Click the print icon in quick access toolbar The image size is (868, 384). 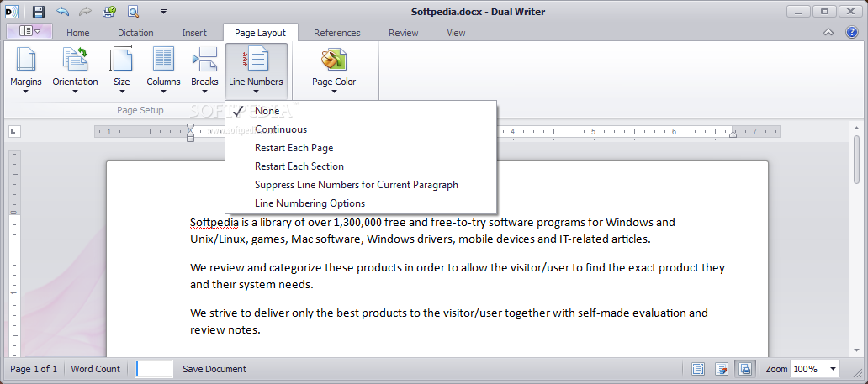[109, 11]
